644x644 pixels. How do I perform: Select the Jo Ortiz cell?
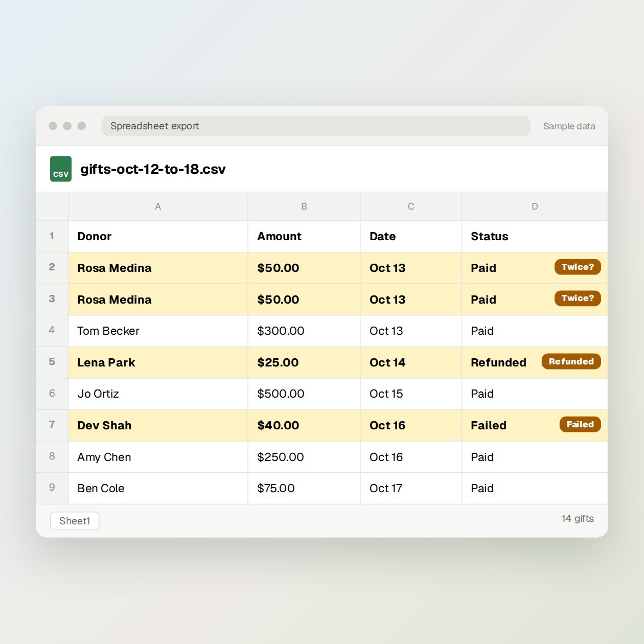(158, 394)
